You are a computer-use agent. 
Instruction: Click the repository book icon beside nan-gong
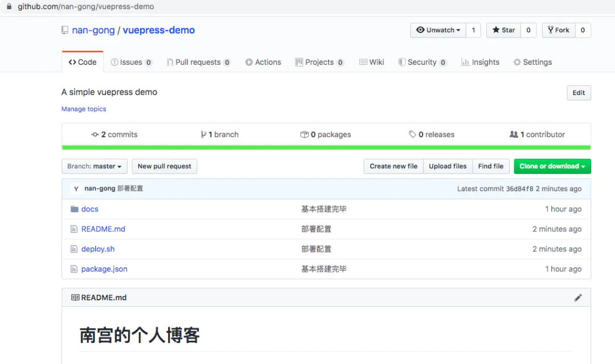[x=65, y=30]
